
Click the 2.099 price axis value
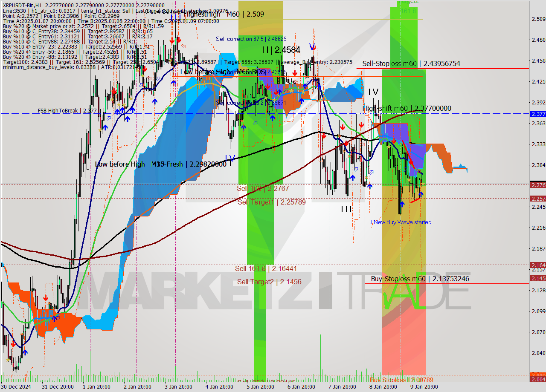538,311
